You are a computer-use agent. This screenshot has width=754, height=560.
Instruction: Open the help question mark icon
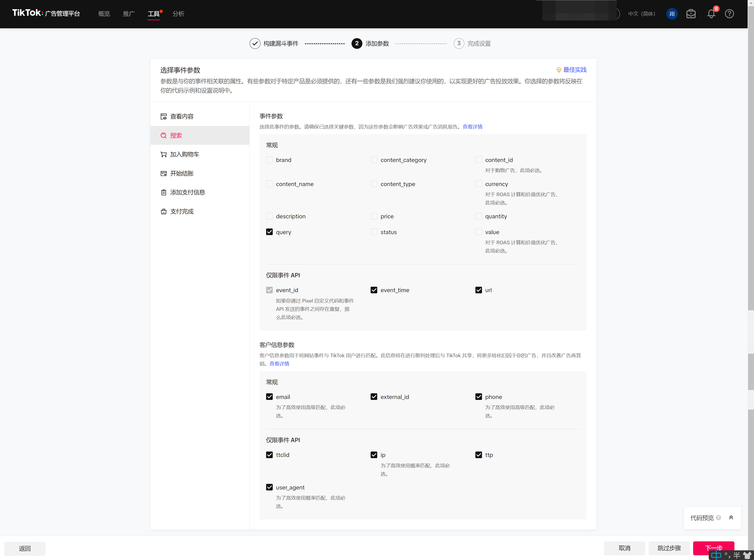click(729, 14)
